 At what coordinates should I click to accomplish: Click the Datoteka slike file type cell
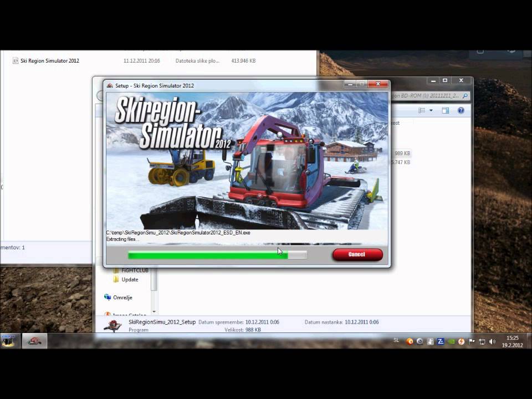(197, 61)
